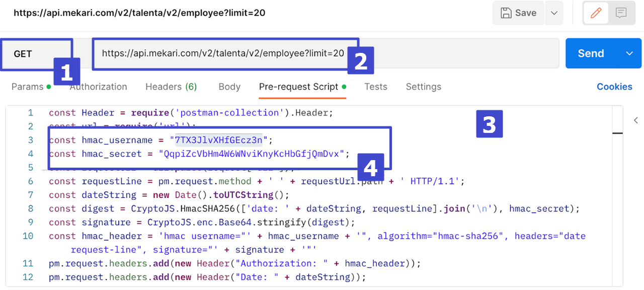Open the Save options dropdown arrow
The image size is (644, 290).
[x=554, y=13]
